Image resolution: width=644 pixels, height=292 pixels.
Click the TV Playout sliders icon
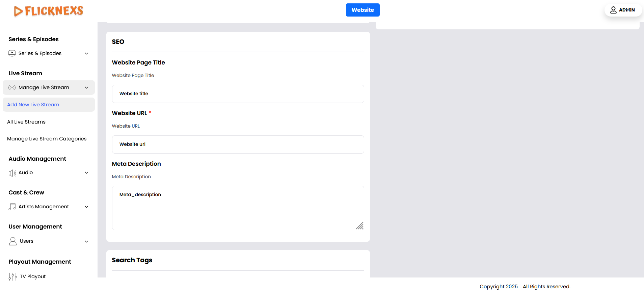point(13,277)
